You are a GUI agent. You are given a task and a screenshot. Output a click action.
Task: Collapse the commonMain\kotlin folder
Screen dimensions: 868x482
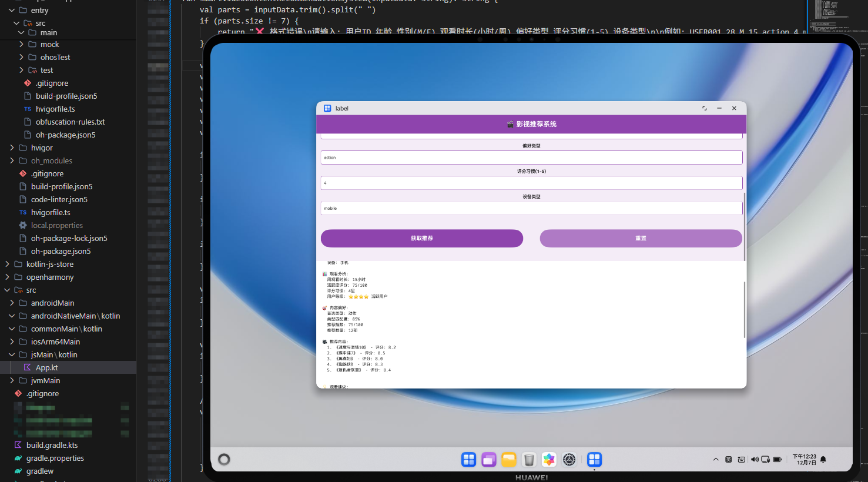[12, 329]
